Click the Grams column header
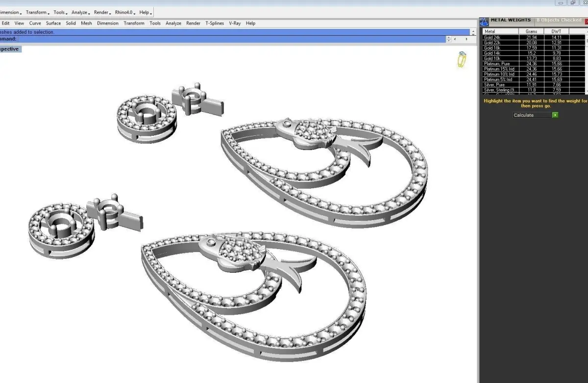The width and height of the screenshot is (588, 383). [531, 31]
